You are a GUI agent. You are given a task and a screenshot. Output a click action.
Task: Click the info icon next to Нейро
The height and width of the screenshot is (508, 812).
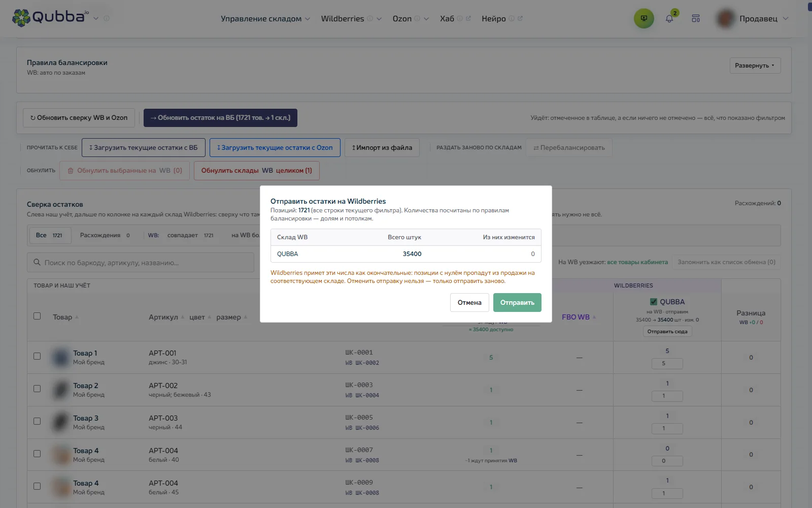pos(512,19)
